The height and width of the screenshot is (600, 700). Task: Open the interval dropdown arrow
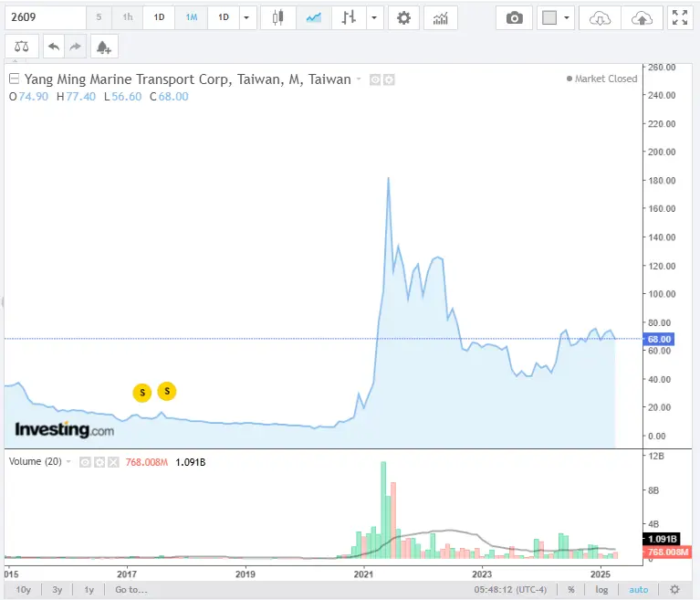(246, 17)
